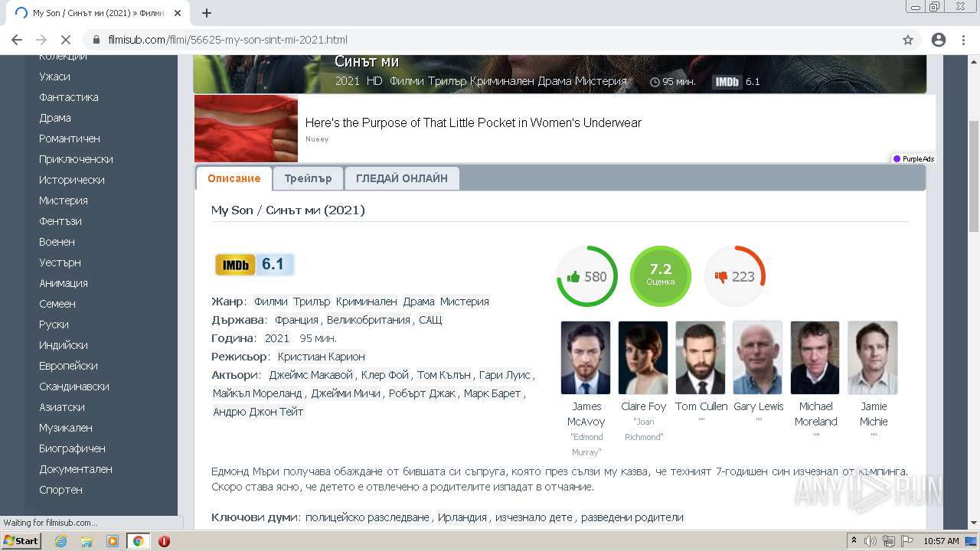Click the IMDb badge in the header banner
980x551 pixels.
click(x=727, y=81)
